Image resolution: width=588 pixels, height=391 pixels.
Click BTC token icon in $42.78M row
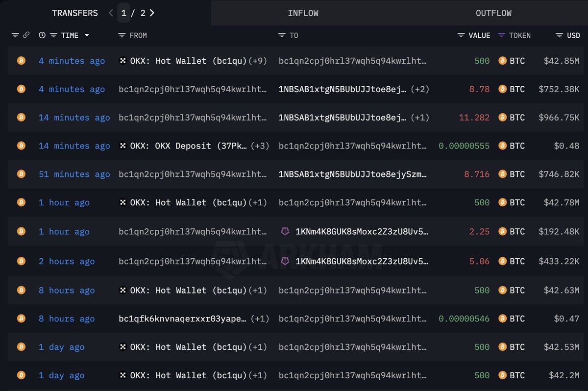502,203
